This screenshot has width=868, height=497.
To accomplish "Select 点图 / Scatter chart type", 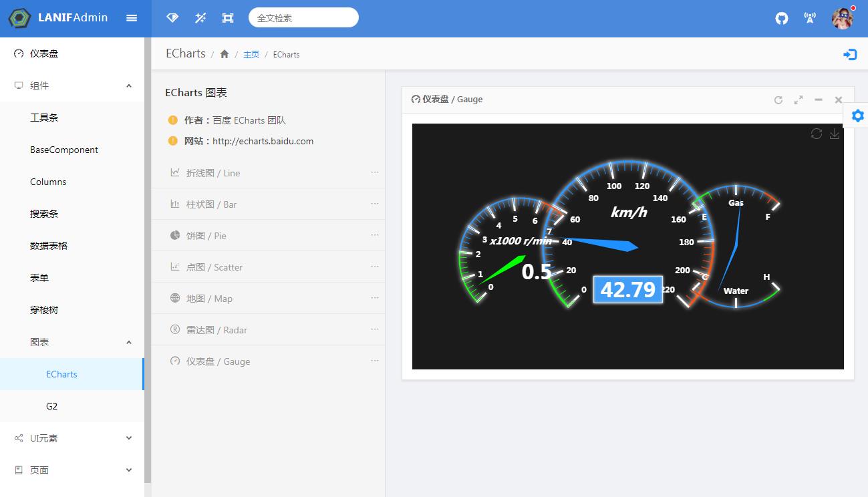I will [268, 267].
